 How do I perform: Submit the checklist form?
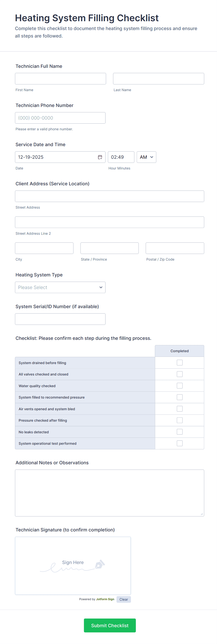click(110, 626)
